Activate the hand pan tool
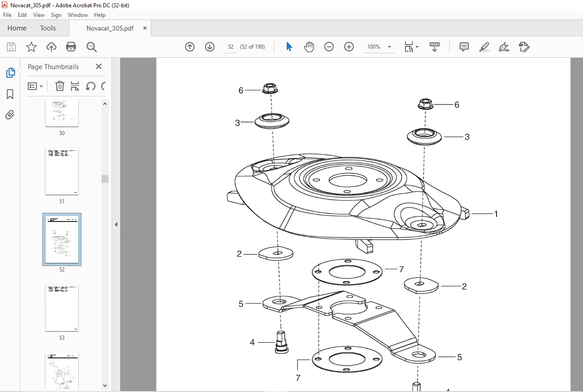583x392 pixels. (309, 47)
